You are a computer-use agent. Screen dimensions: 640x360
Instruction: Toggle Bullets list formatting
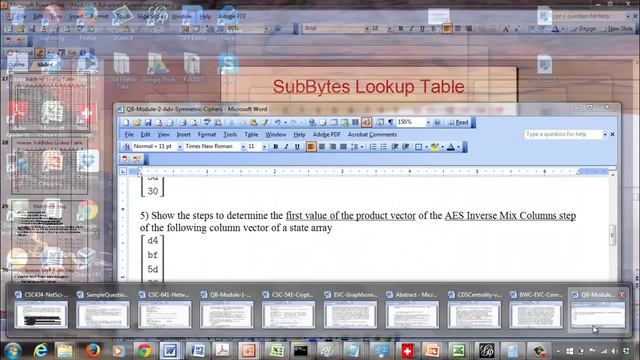(384, 147)
